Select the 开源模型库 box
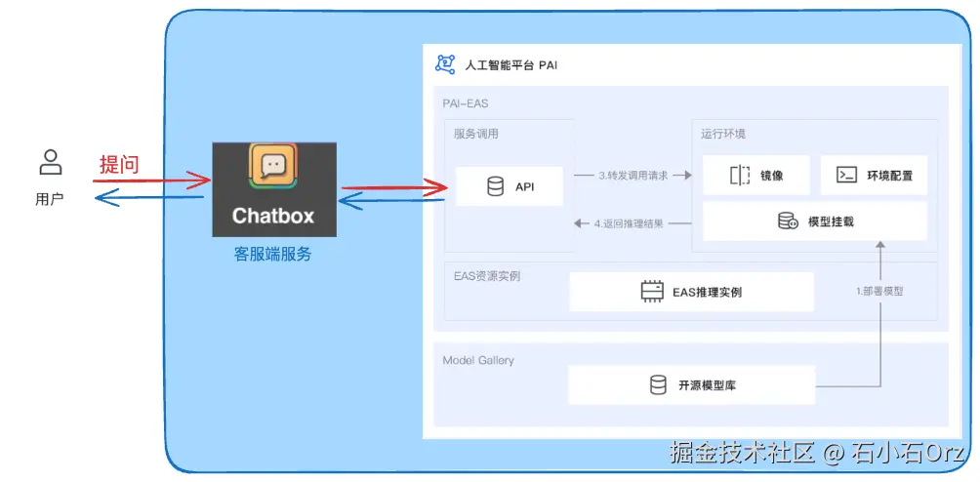The height and width of the screenshot is (482, 980). (x=692, y=385)
